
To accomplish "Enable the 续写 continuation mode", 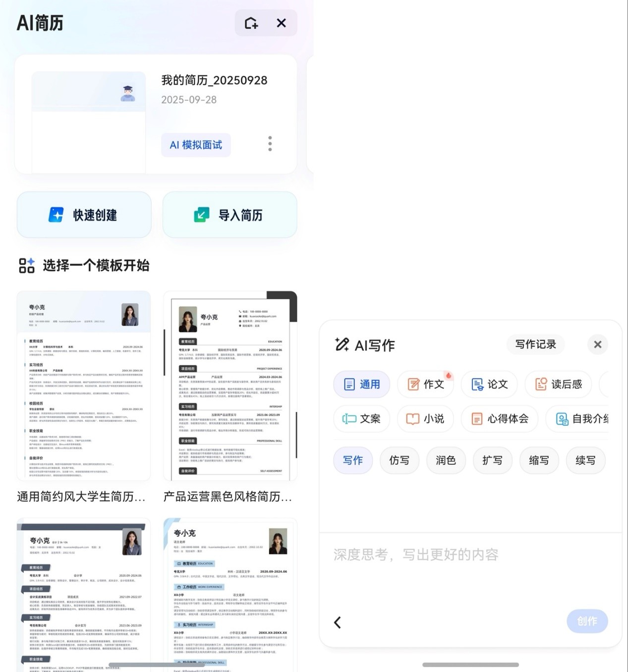I will 585,460.
